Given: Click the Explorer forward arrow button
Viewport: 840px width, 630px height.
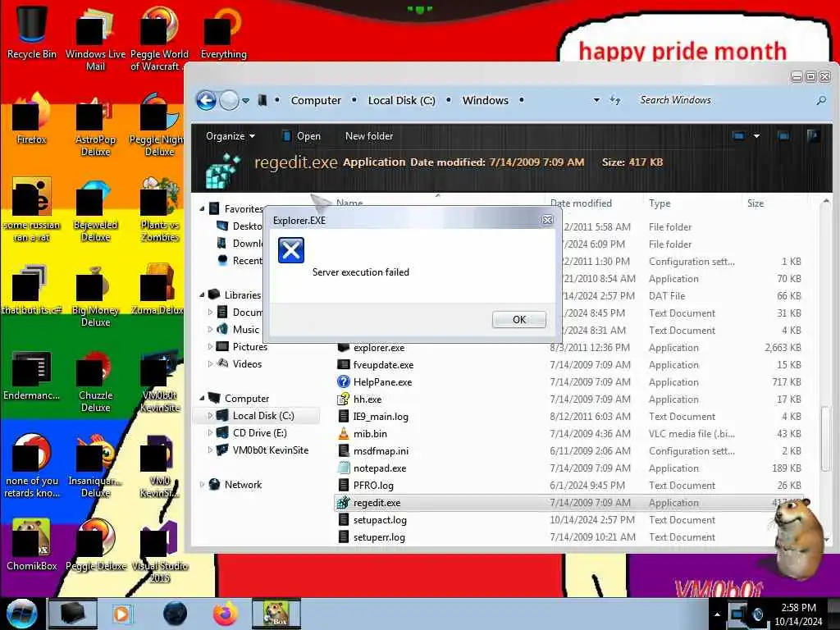Looking at the screenshot, I should (230, 100).
